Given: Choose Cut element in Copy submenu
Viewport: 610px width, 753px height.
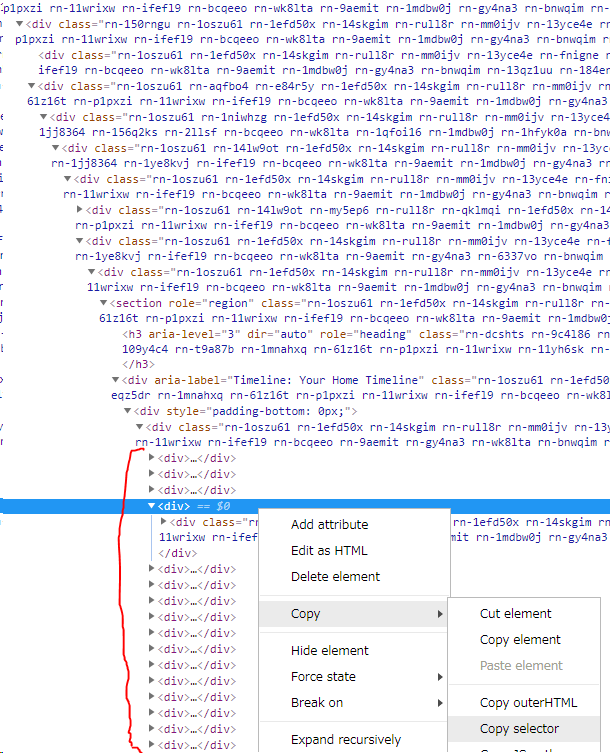Looking at the screenshot, I should [x=515, y=614].
